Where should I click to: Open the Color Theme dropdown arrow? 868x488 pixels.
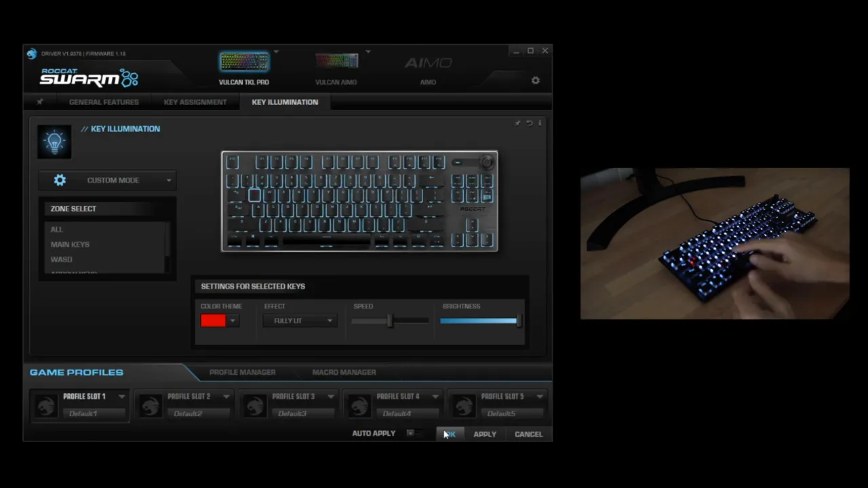pos(233,321)
